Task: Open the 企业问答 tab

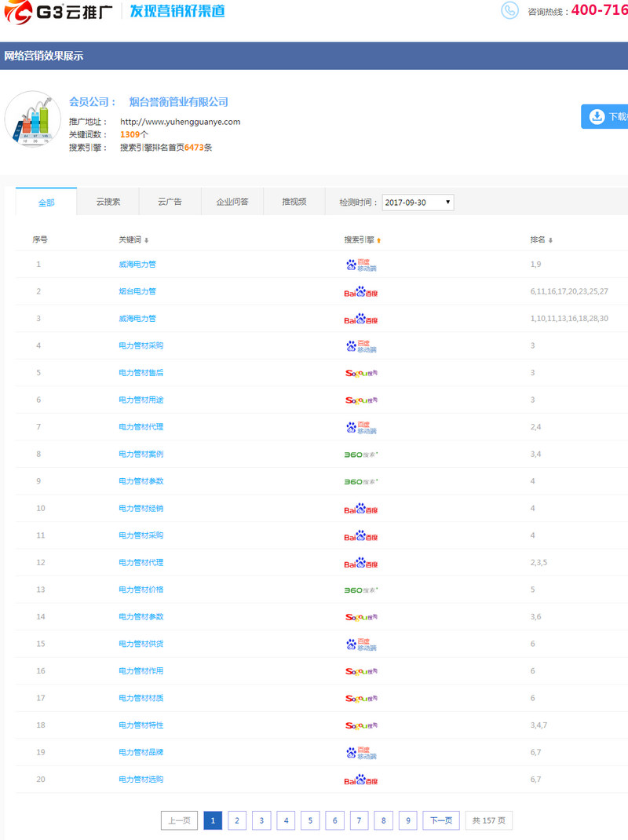Action: click(232, 202)
